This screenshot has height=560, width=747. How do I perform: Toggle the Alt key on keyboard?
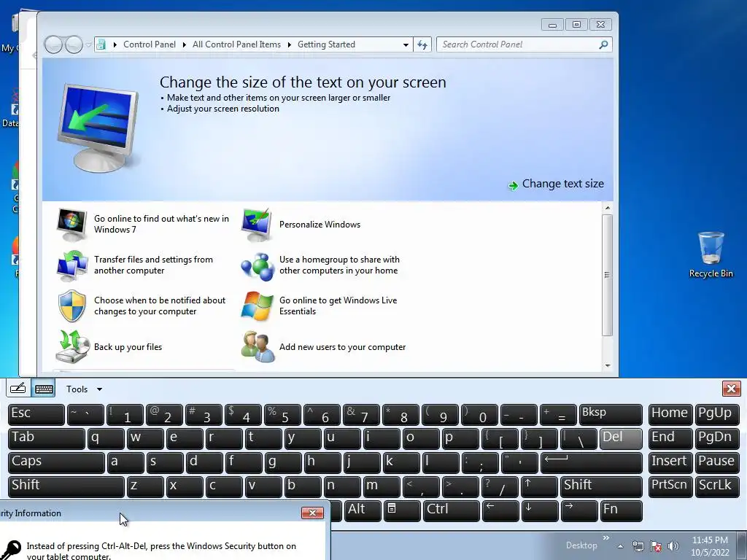[x=363, y=510]
